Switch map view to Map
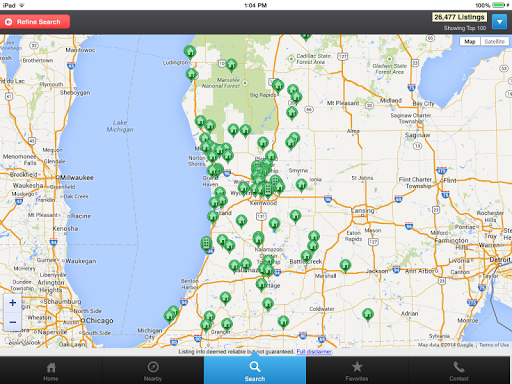 470,41
